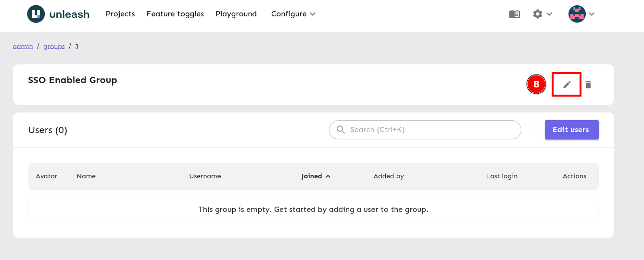Click the Unleash logo icon

coord(36,14)
